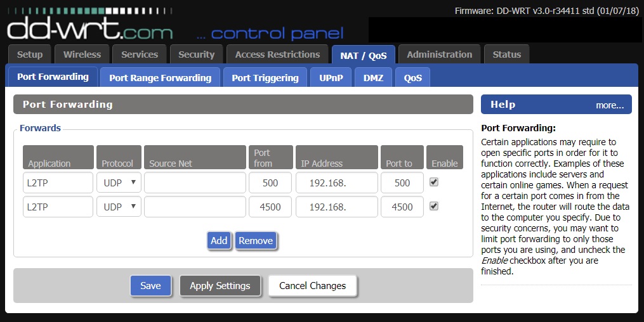Viewport: 644px width, 322px height.
Task: Open the Administration tab
Action: click(x=440, y=55)
